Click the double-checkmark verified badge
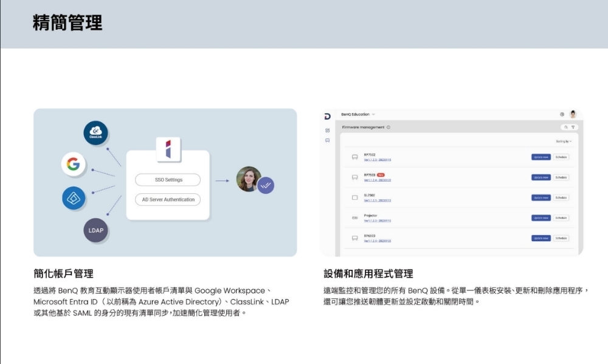608x364 pixels. tap(265, 185)
